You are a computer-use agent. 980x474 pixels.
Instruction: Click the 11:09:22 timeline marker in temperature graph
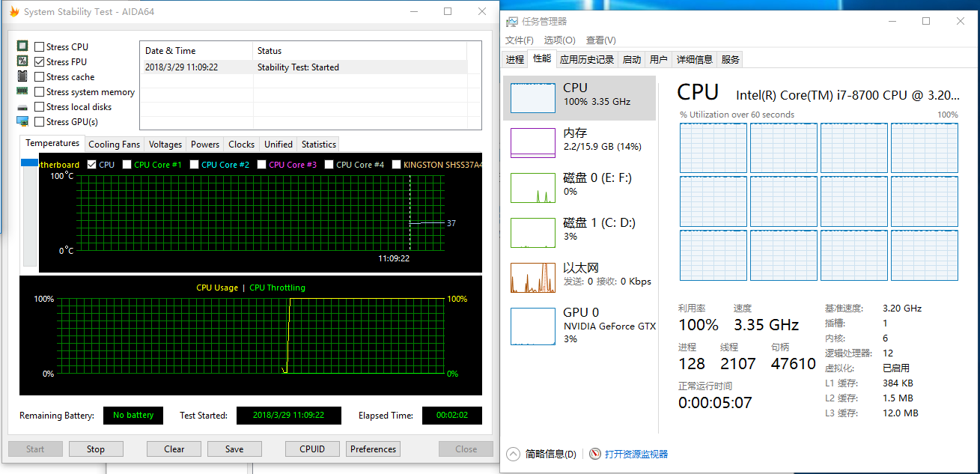point(394,258)
